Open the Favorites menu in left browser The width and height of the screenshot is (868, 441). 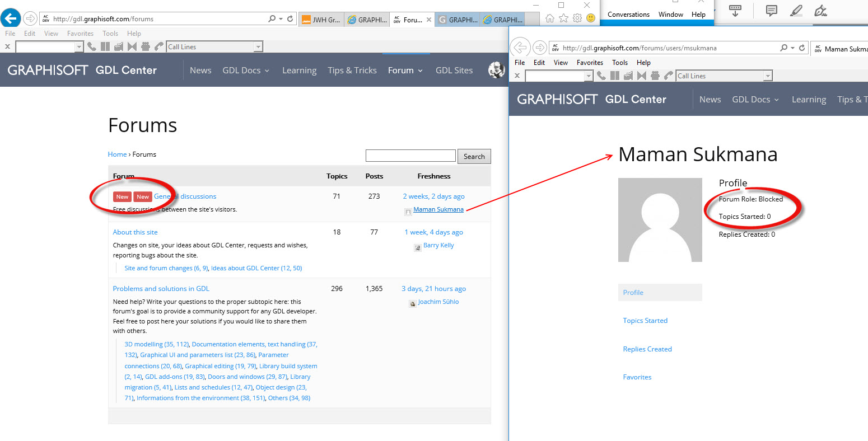point(80,34)
